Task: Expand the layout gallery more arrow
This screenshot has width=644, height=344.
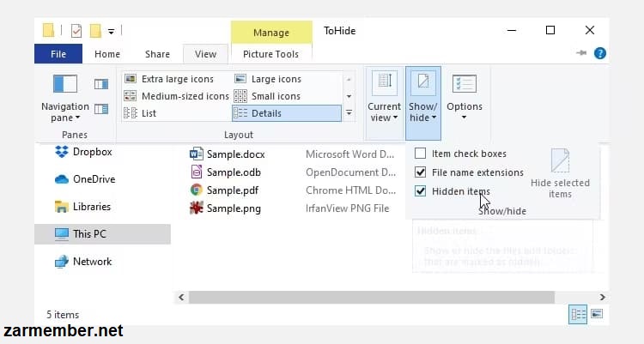Action: coord(349,113)
